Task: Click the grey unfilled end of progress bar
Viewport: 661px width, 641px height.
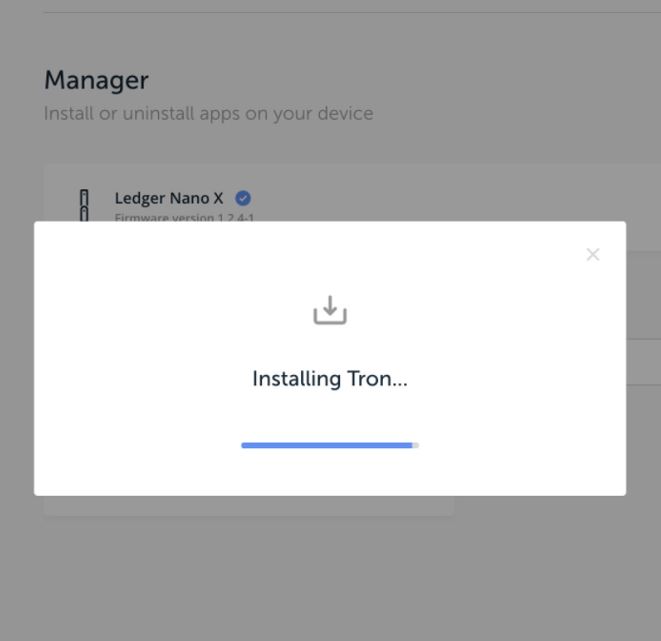Action: point(416,445)
